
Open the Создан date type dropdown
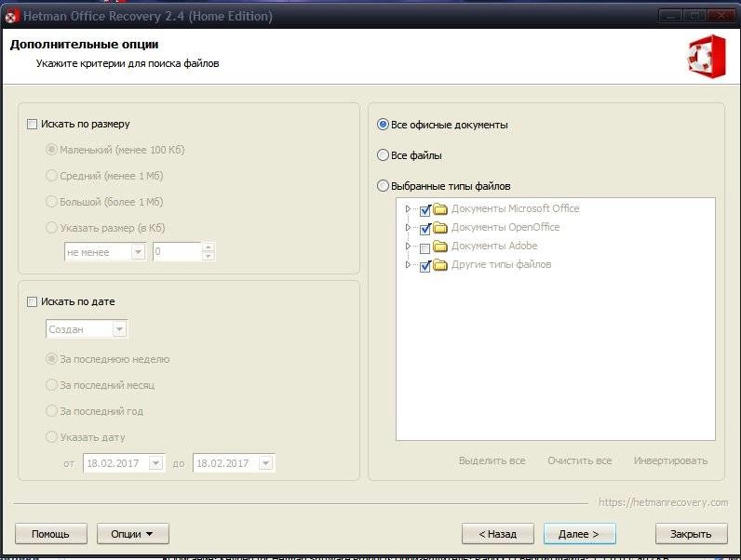coord(119,329)
